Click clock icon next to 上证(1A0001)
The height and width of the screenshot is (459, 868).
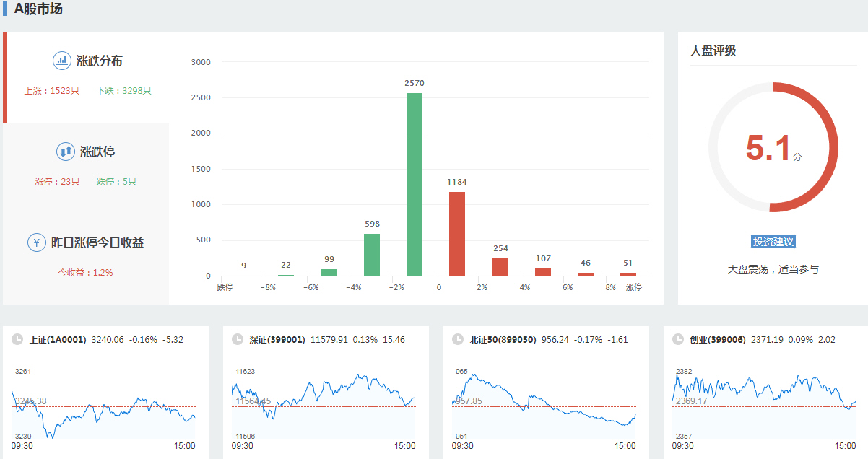point(17,339)
